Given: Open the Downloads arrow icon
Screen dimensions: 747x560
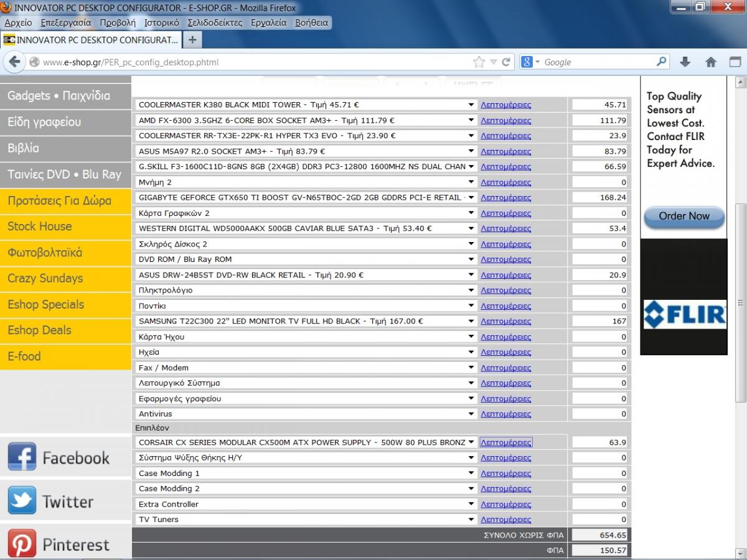Looking at the screenshot, I should 685,62.
